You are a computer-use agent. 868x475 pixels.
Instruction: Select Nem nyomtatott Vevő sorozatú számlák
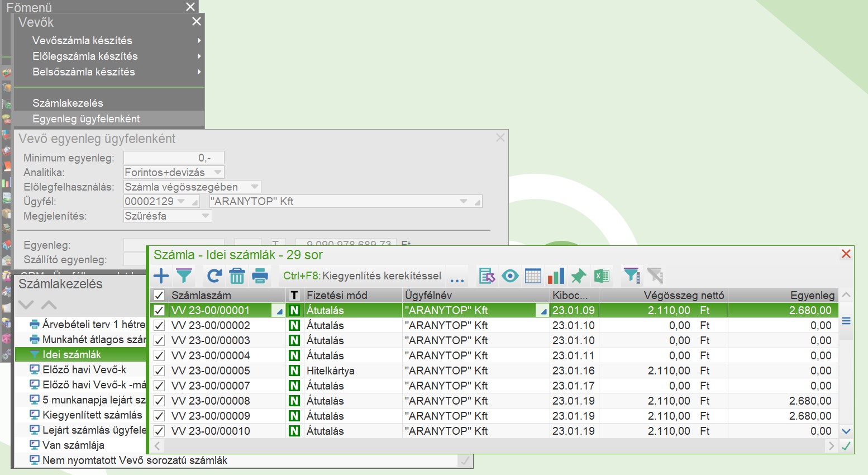click(x=135, y=460)
